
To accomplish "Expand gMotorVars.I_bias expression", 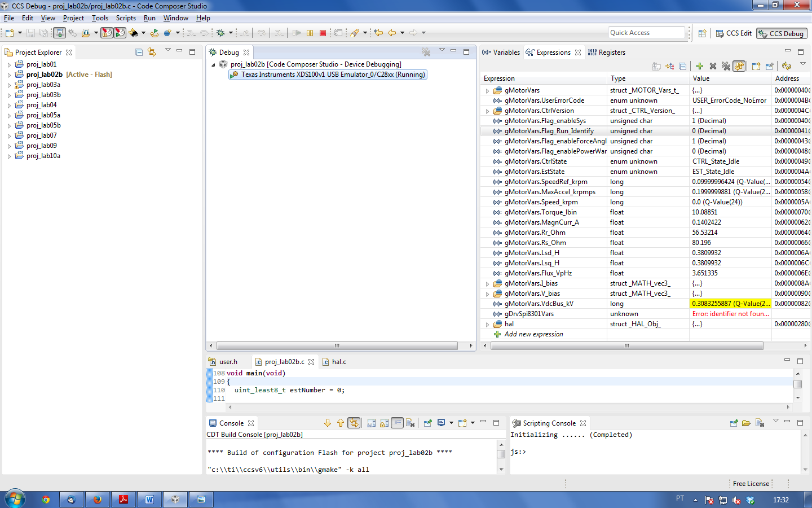I will point(487,283).
